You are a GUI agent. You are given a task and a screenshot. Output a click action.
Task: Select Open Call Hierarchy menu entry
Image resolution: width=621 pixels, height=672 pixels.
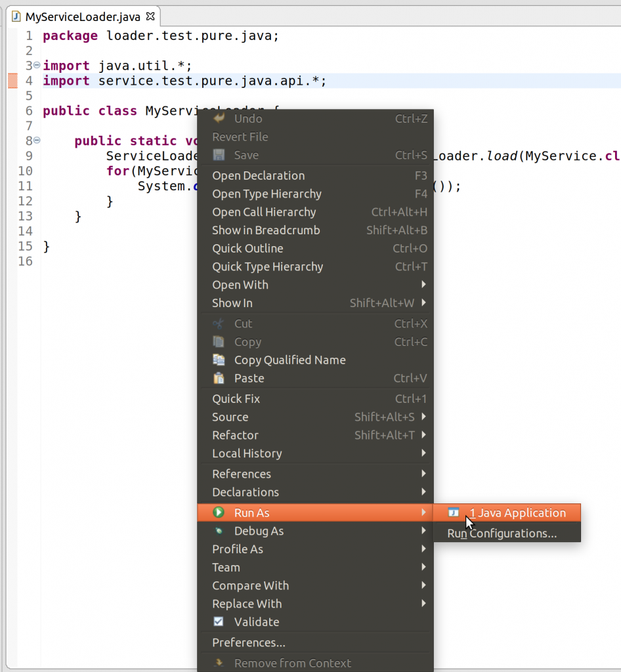point(264,212)
